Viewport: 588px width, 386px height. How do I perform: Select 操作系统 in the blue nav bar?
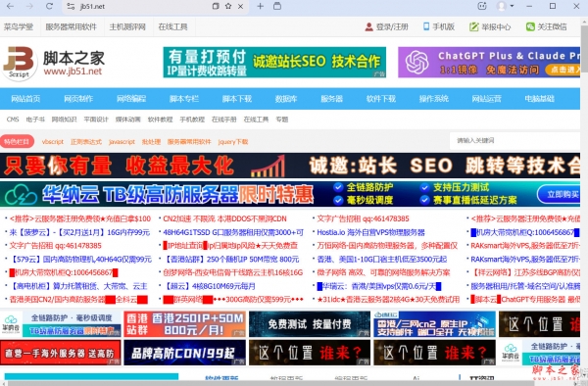(x=434, y=99)
